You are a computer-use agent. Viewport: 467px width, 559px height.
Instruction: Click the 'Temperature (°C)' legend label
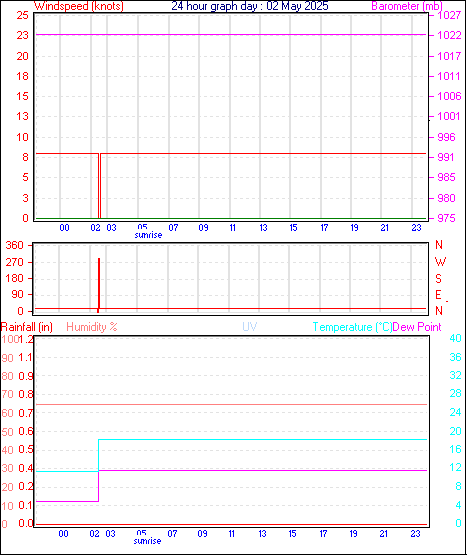tap(352, 327)
